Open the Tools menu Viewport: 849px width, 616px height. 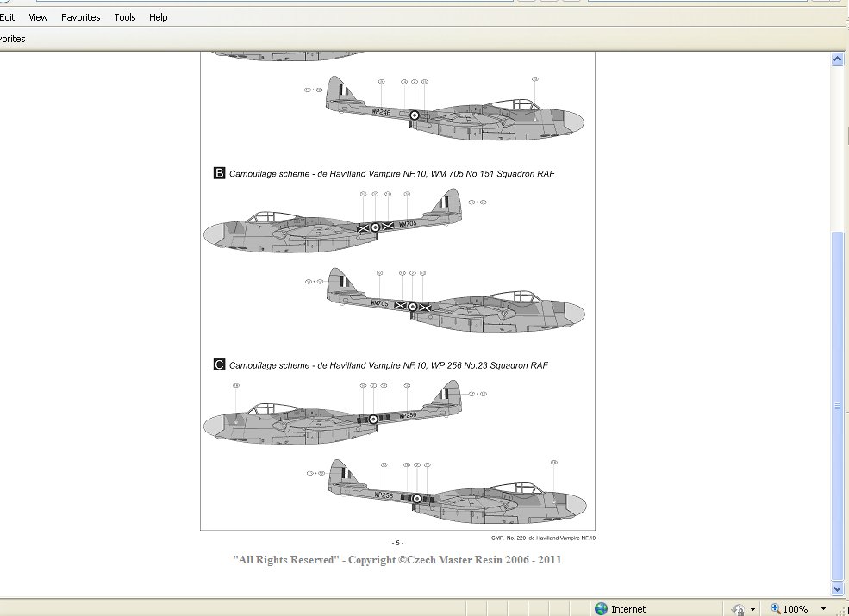125,17
